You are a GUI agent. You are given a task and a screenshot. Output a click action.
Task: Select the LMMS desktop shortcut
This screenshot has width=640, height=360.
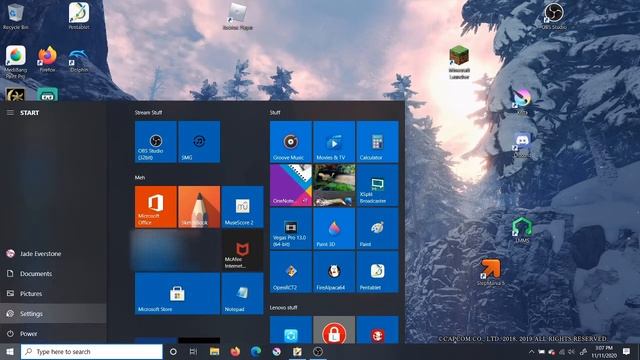(522, 231)
